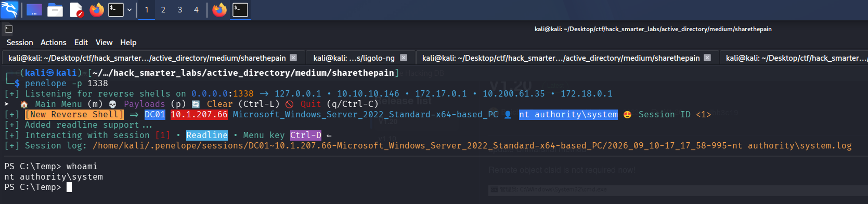Click the Microsoft_Windows_Server_2022 OS text
This screenshot has height=204, width=868.
[366, 114]
